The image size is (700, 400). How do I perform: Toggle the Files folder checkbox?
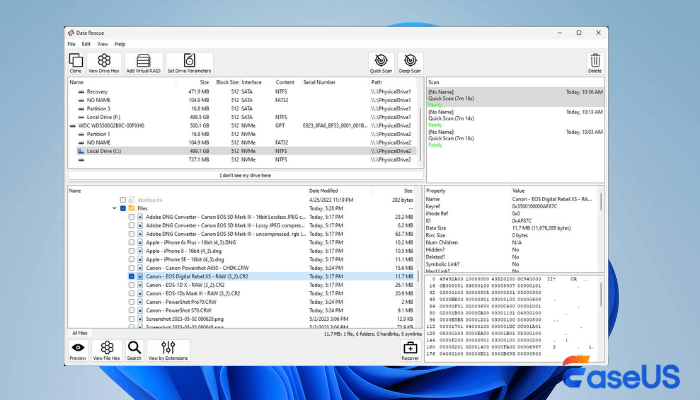click(x=123, y=208)
